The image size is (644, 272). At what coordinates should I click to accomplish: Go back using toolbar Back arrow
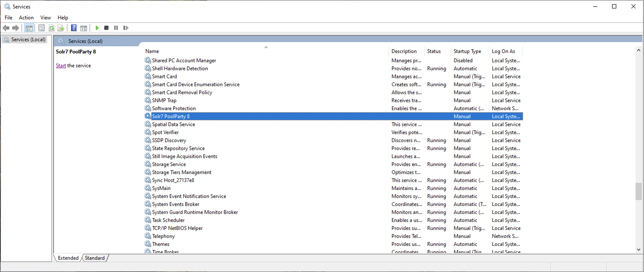(x=6, y=28)
